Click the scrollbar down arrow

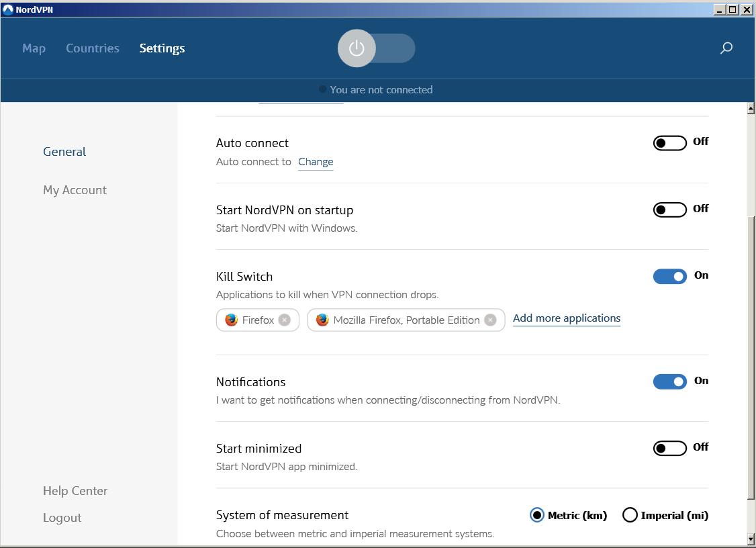click(x=751, y=539)
